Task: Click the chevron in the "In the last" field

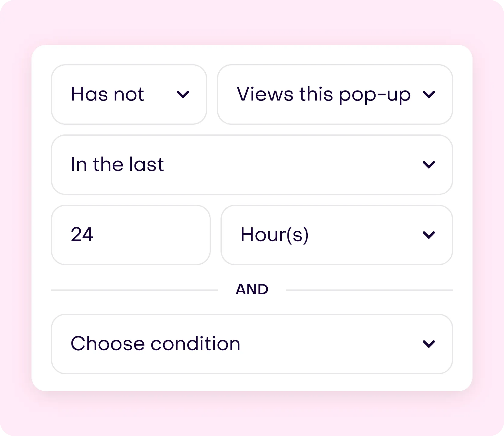Action: (x=429, y=165)
